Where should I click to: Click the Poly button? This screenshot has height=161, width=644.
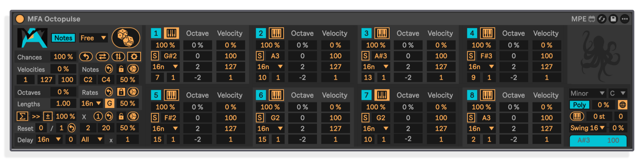click(x=579, y=105)
